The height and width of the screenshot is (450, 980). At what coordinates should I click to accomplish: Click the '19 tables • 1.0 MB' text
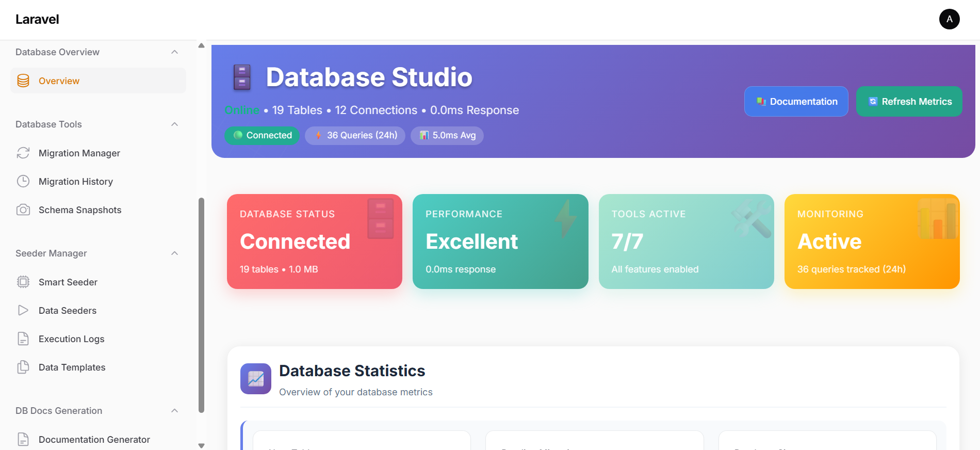point(279,269)
